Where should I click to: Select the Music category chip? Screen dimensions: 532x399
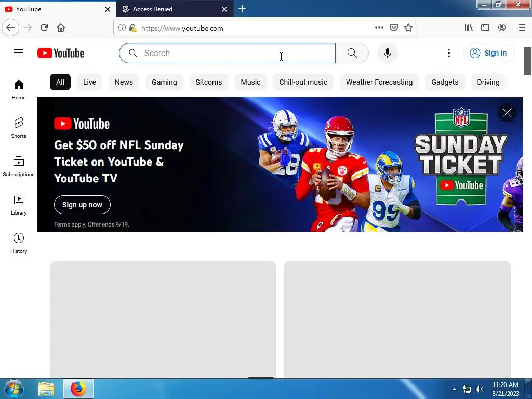click(250, 82)
